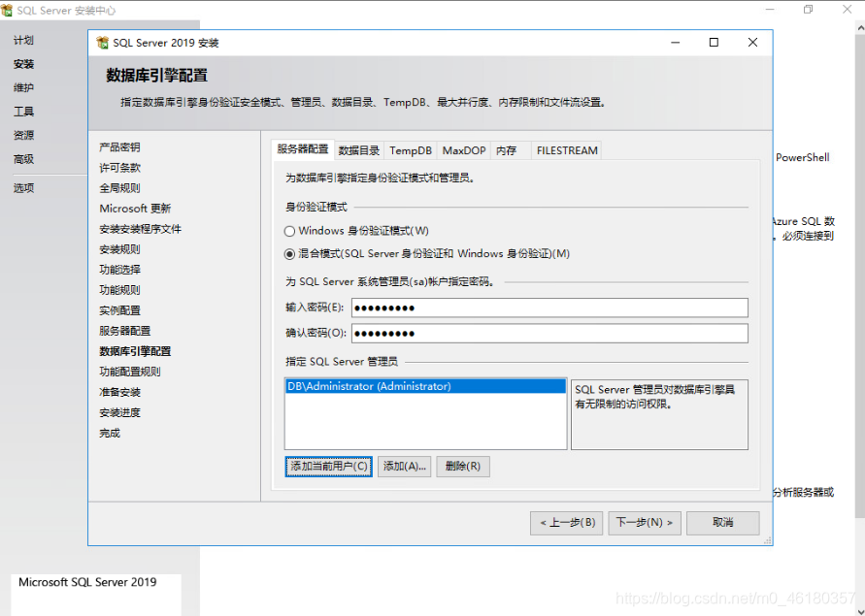The height and width of the screenshot is (616, 865).
Task: Click the dialog resize grip corner
Action: tap(767, 540)
